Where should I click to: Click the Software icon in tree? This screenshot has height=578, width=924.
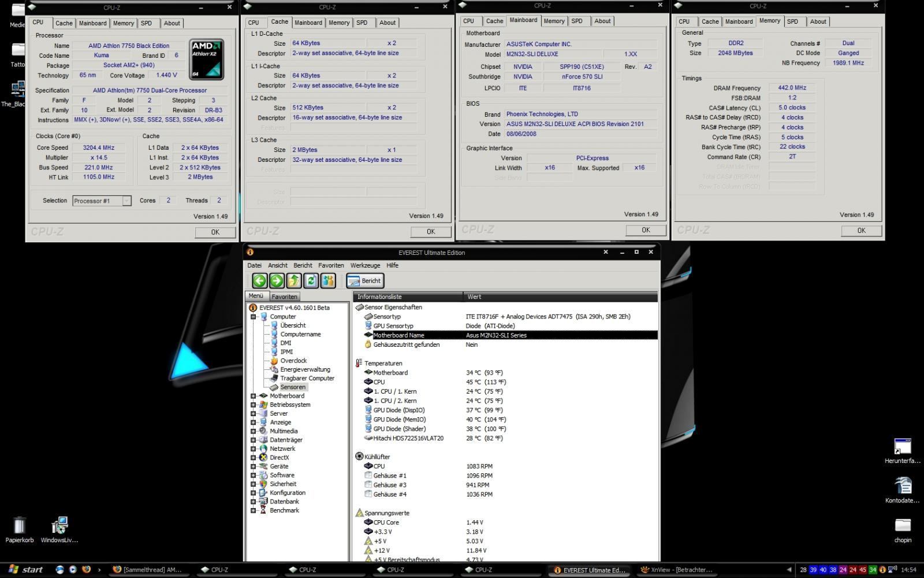click(263, 475)
